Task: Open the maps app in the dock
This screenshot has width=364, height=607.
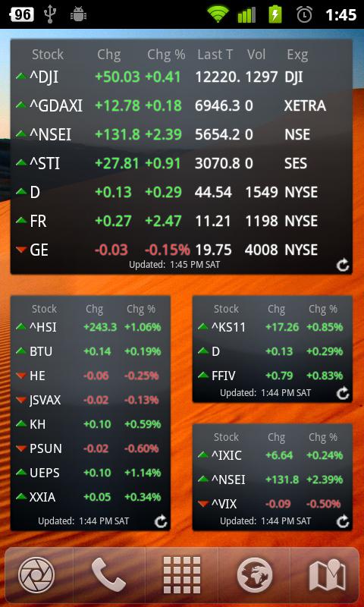Action: coord(326,575)
